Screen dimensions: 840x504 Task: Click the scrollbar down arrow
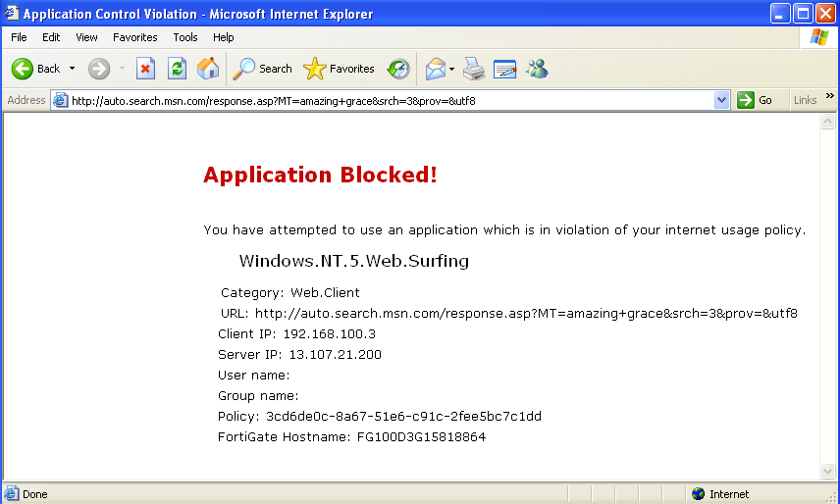tap(827, 472)
